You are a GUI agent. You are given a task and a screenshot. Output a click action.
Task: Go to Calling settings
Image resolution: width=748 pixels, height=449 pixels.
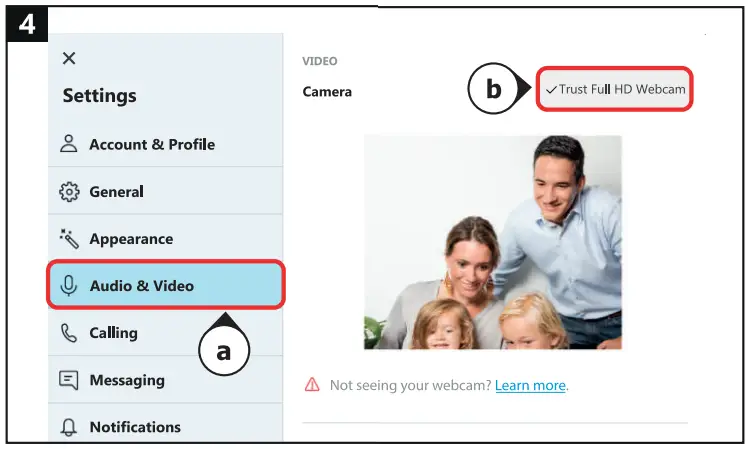pos(166,333)
